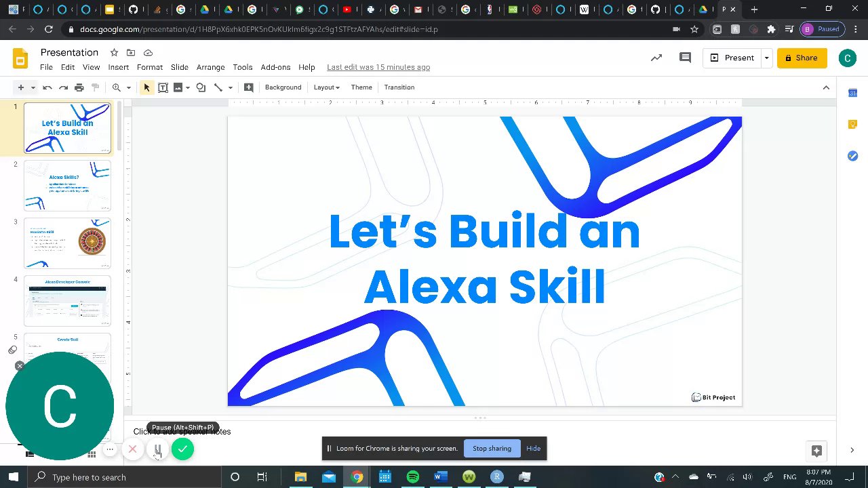Close the Loom camera bubble
The height and width of the screenshot is (488, 868).
[x=20, y=366]
